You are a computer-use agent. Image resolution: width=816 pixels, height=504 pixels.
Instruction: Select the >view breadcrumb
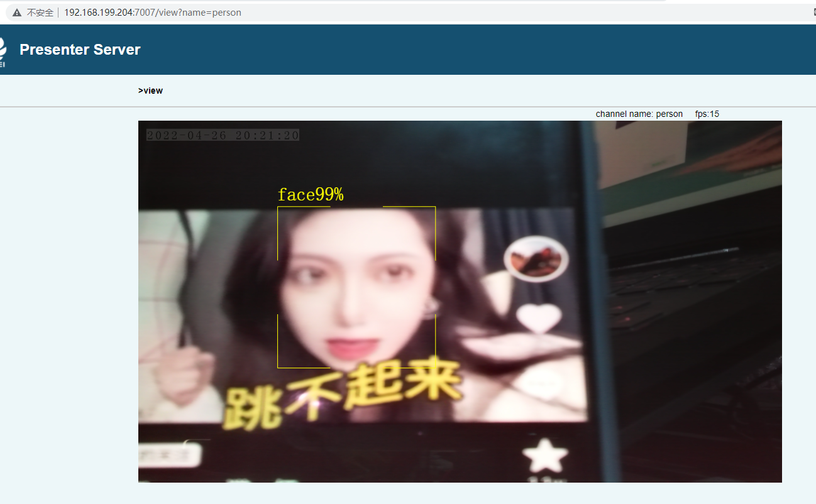point(151,90)
